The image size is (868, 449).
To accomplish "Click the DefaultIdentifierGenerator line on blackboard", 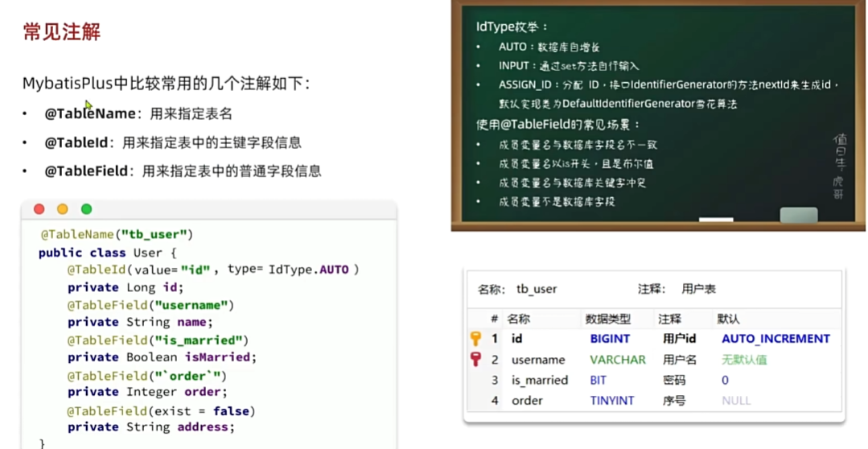I will pyautogui.click(x=618, y=104).
